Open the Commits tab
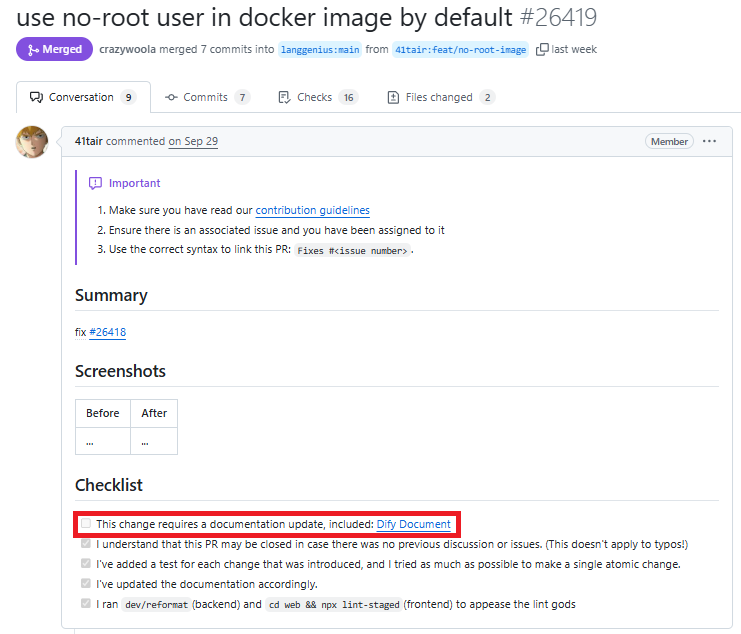The image size is (741, 634). click(205, 97)
